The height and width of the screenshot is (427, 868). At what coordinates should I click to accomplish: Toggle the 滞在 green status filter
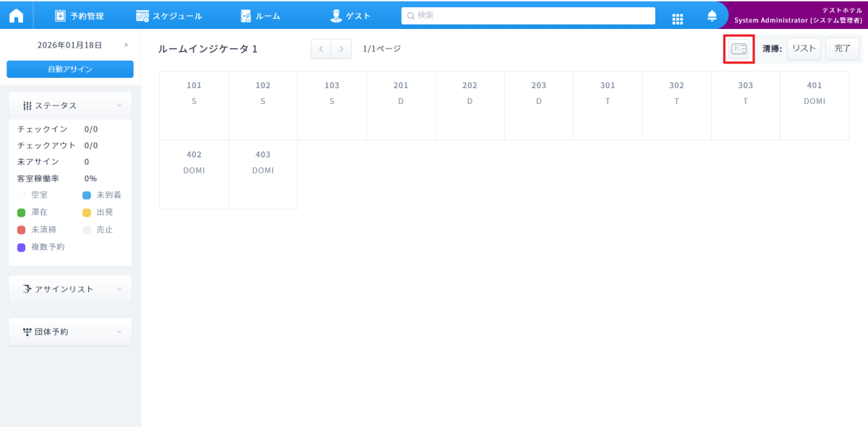[33, 212]
